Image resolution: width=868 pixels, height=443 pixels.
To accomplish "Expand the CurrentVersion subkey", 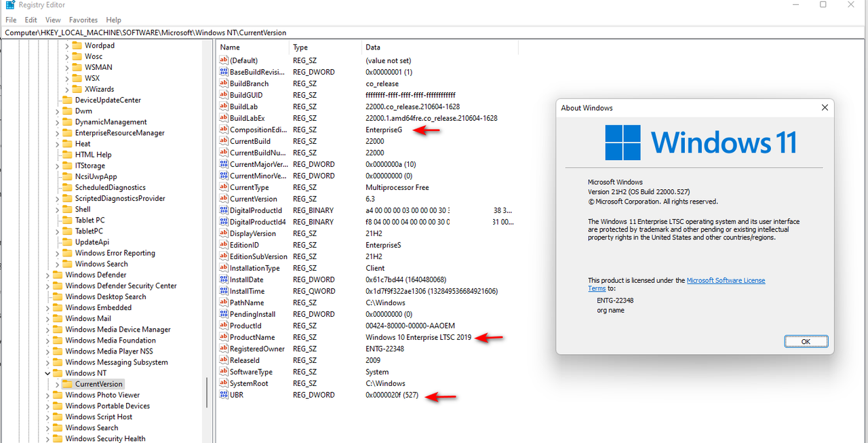I will tap(57, 384).
